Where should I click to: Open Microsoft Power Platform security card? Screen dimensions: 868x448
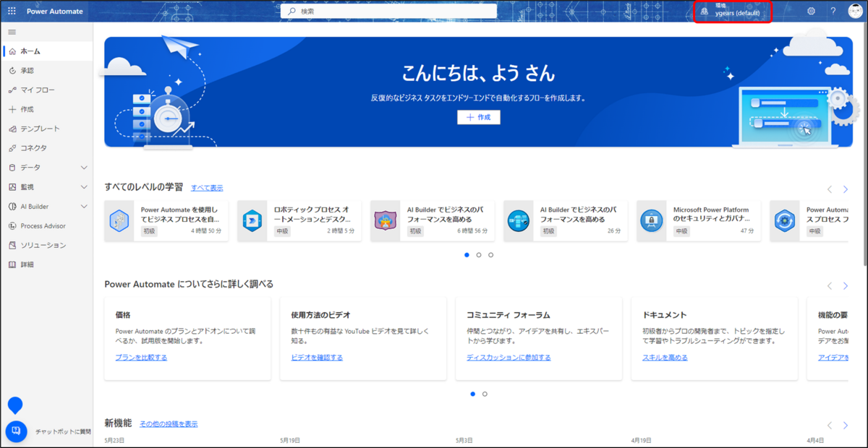[699, 221]
